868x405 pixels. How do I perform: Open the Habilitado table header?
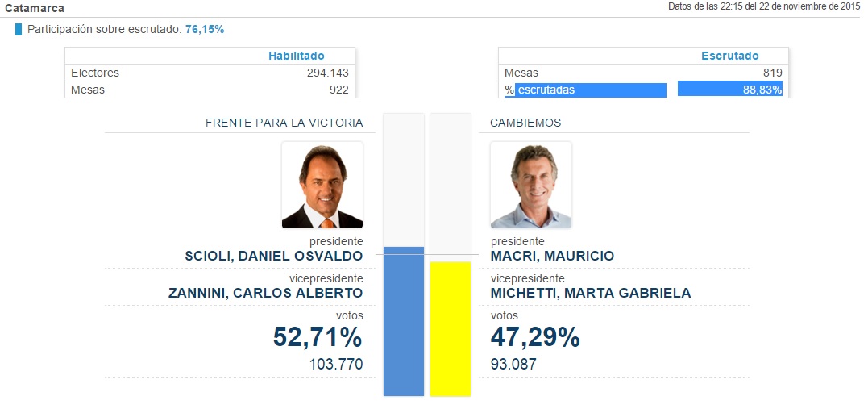pyautogui.click(x=296, y=56)
